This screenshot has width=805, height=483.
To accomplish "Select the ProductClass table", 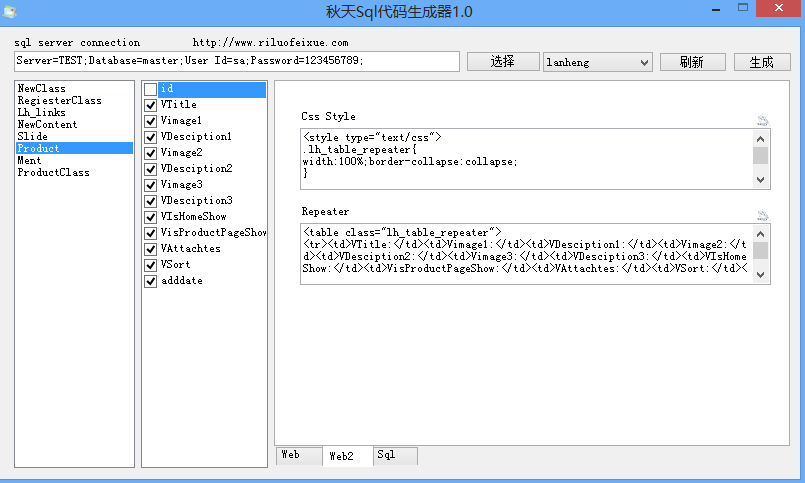I will coord(74,172).
